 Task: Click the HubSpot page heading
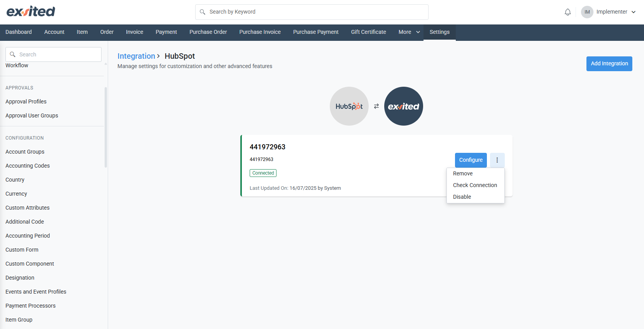coord(180,56)
